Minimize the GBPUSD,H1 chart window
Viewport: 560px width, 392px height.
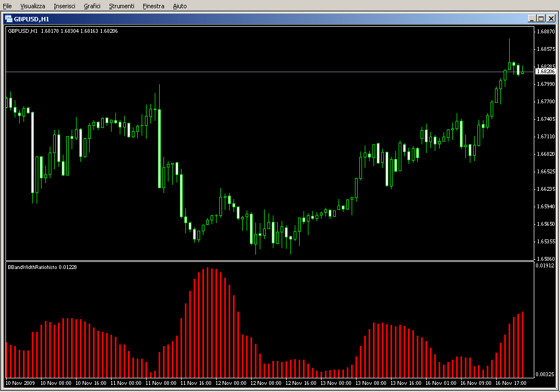point(532,19)
